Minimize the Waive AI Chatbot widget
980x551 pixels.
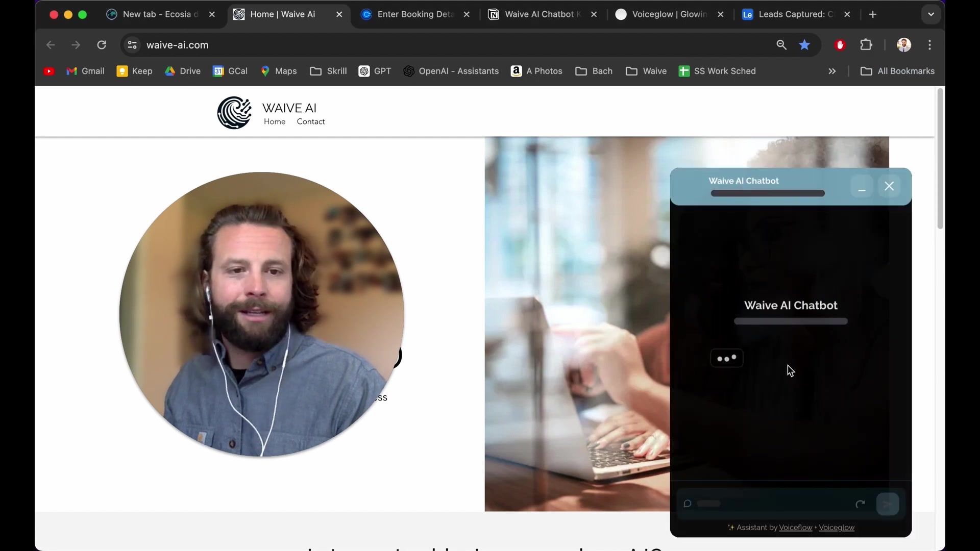coord(862,186)
